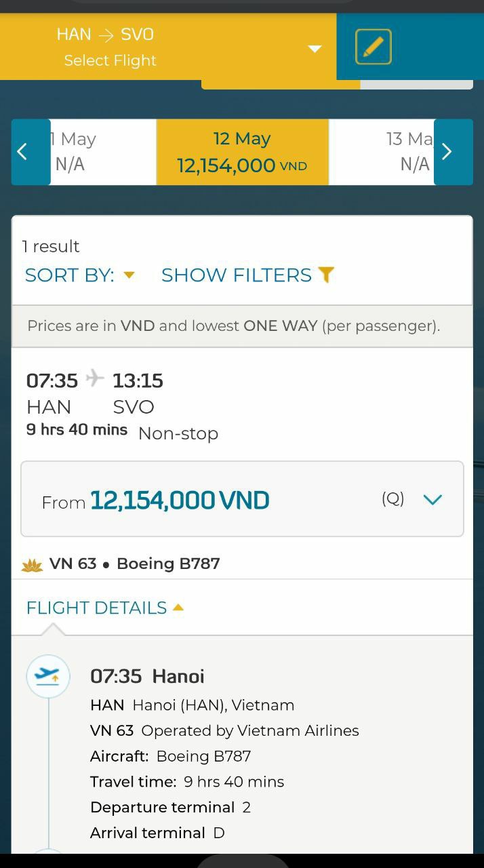Click the Non-stop label of the flight
484x868 pixels.
click(178, 433)
